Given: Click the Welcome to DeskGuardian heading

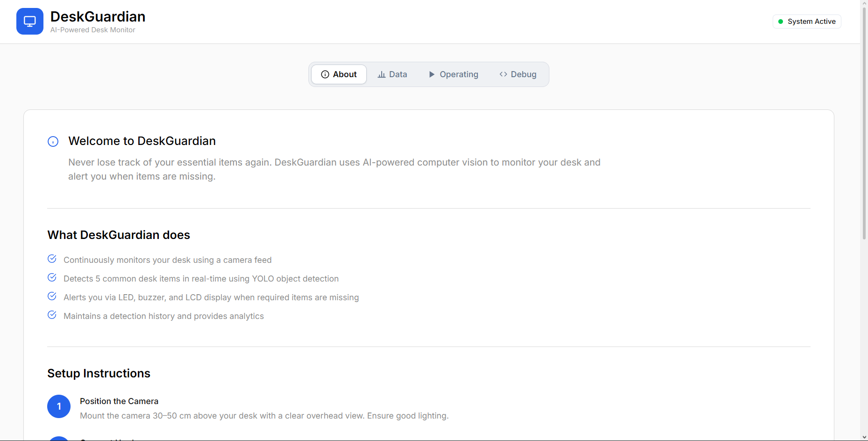Looking at the screenshot, I should point(142,141).
